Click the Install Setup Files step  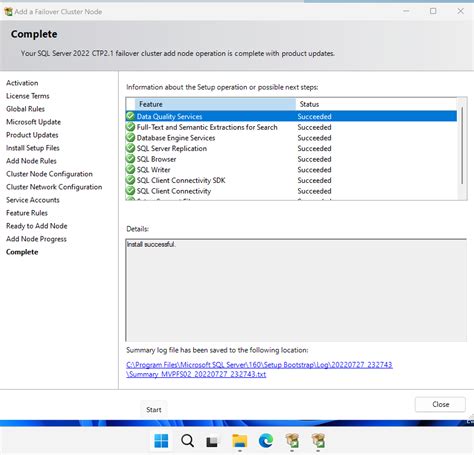tap(33, 148)
